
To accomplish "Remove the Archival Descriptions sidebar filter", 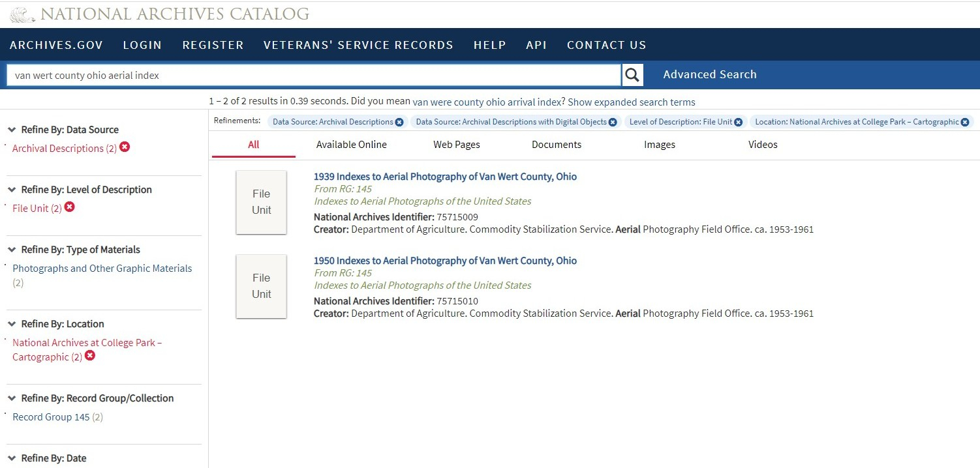I will pyautogui.click(x=125, y=147).
